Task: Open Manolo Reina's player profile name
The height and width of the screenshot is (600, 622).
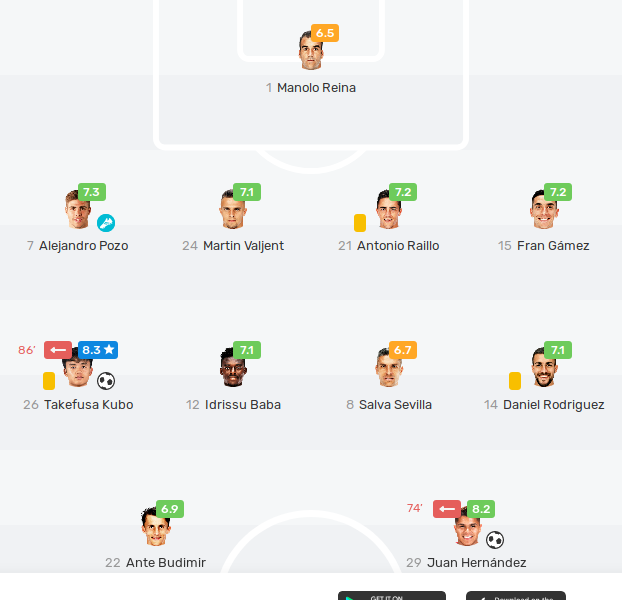Action: coord(316,88)
